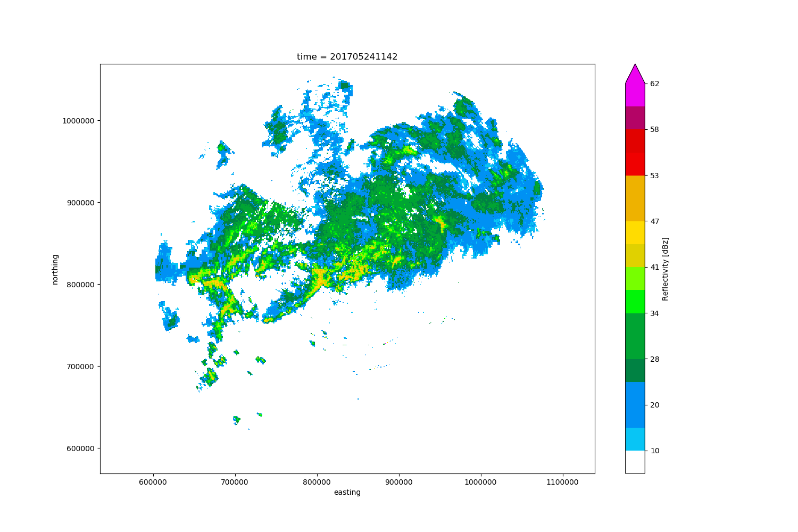
Task: Click the colorbar tick label 47
Action: pos(655,221)
